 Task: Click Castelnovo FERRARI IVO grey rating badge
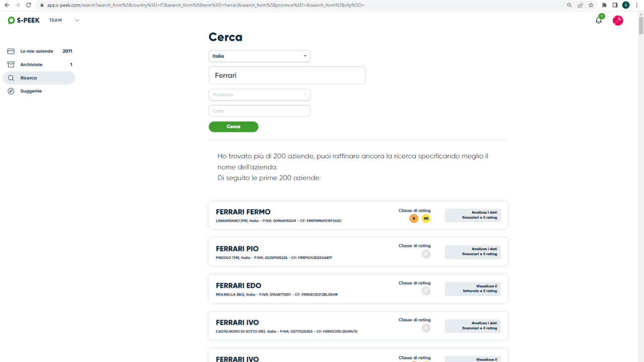426,328
